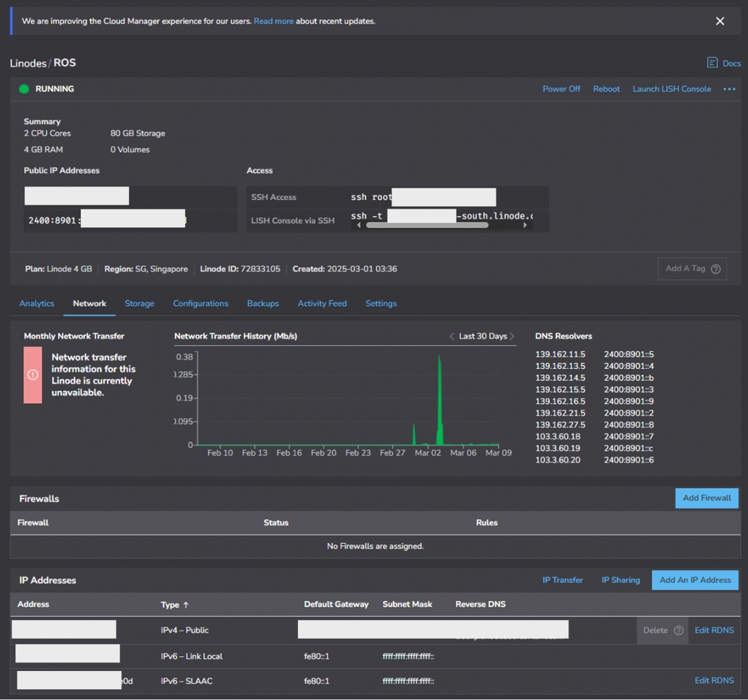Click DNS resolver 139.162.11.5
Image resolution: width=748 pixels, height=700 pixels.
click(560, 354)
